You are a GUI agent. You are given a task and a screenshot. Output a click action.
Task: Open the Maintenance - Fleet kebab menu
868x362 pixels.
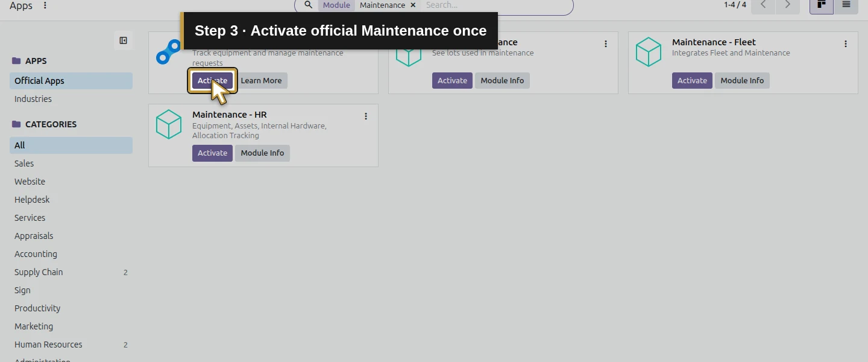pos(846,44)
